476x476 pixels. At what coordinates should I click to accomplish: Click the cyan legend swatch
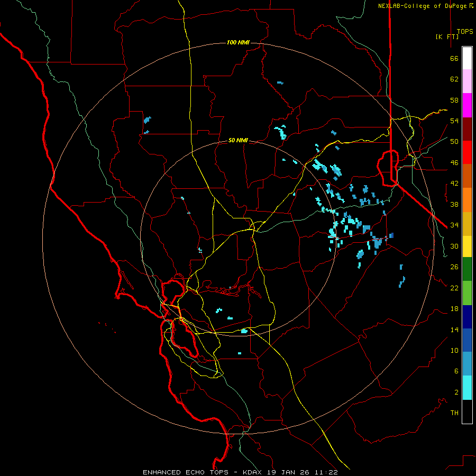tap(467, 388)
